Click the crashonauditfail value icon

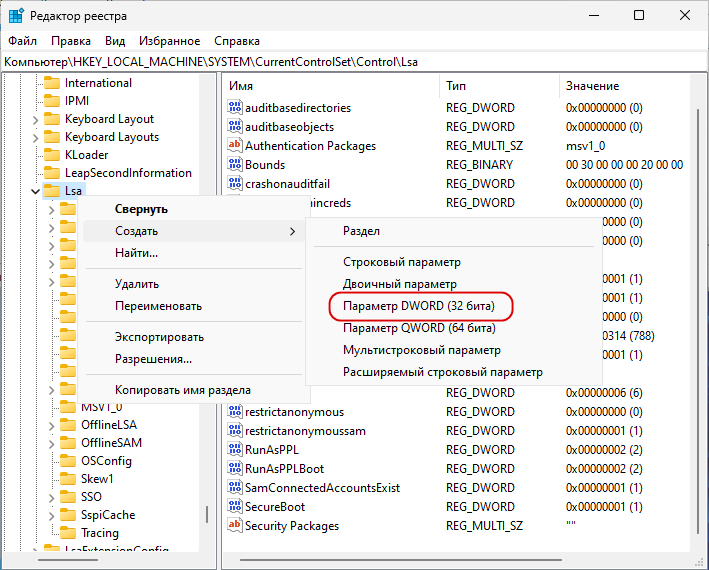(x=235, y=184)
